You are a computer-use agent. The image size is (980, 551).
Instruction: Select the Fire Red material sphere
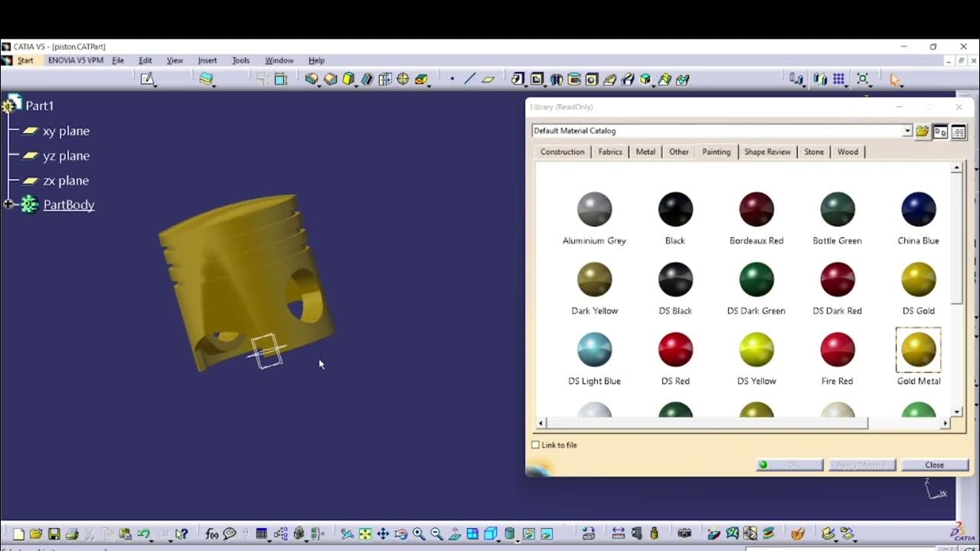(x=837, y=350)
